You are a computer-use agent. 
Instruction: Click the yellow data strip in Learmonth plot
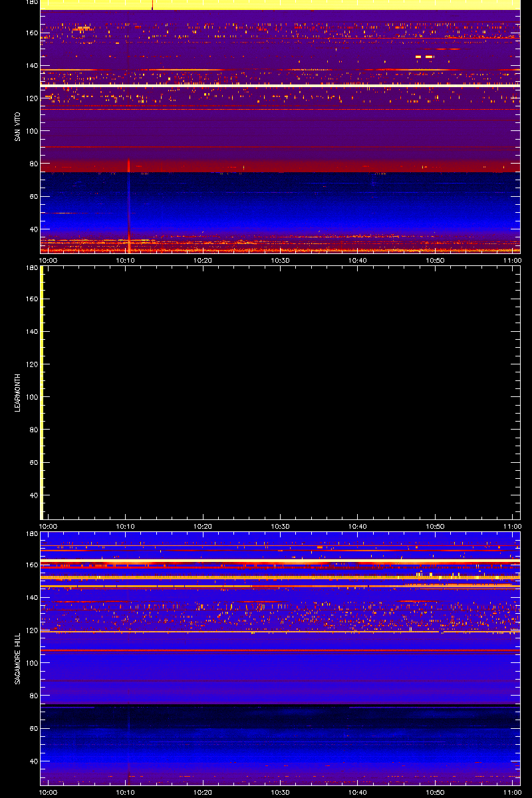click(x=42, y=392)
